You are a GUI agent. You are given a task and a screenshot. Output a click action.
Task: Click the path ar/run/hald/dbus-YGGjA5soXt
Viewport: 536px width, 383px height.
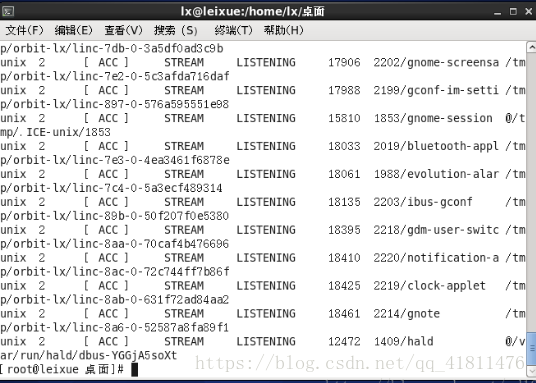point(89,356)
